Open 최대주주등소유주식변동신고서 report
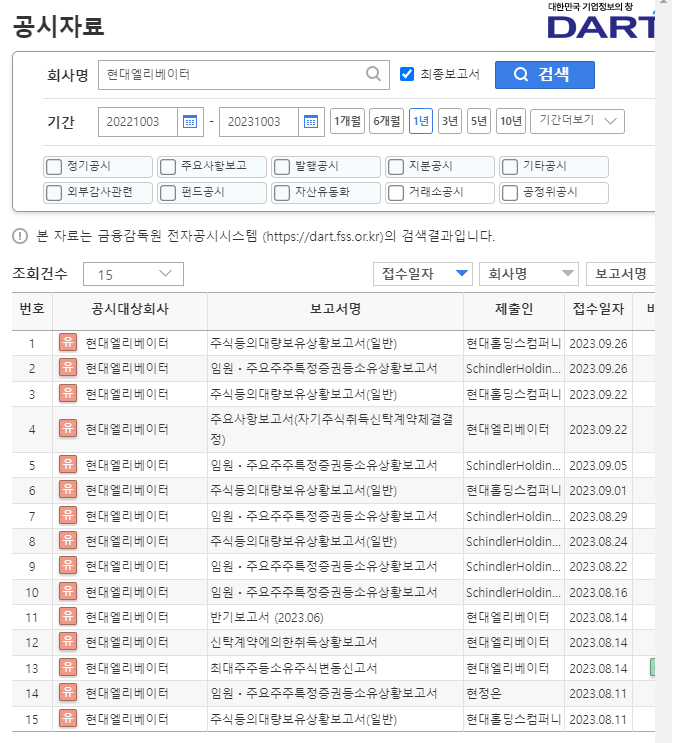 click(x=294, y=668)
